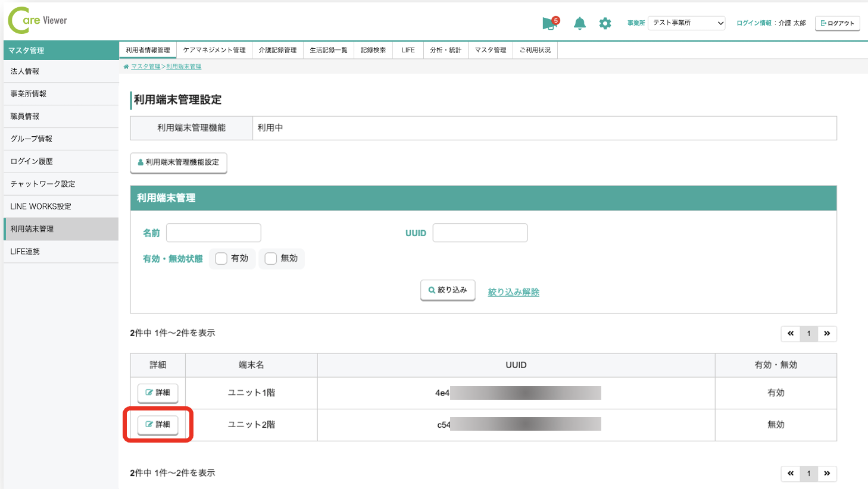Click the 絞り込み解除 link

[513, 291]
